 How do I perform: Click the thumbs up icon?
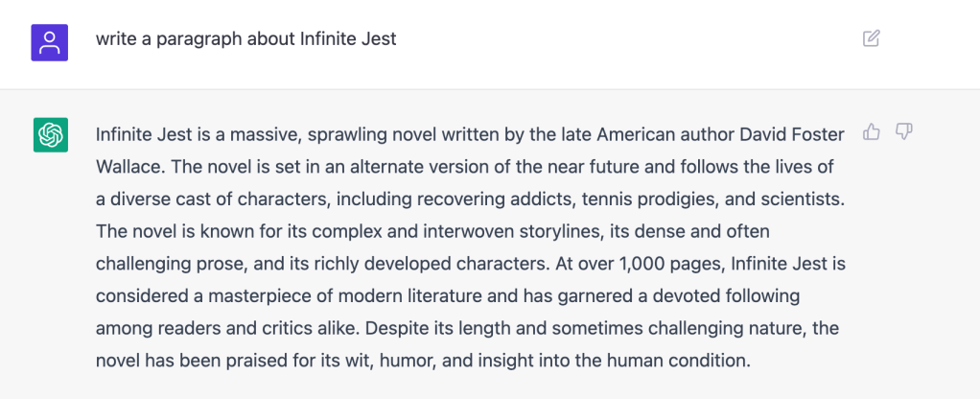tap(872, 131)
